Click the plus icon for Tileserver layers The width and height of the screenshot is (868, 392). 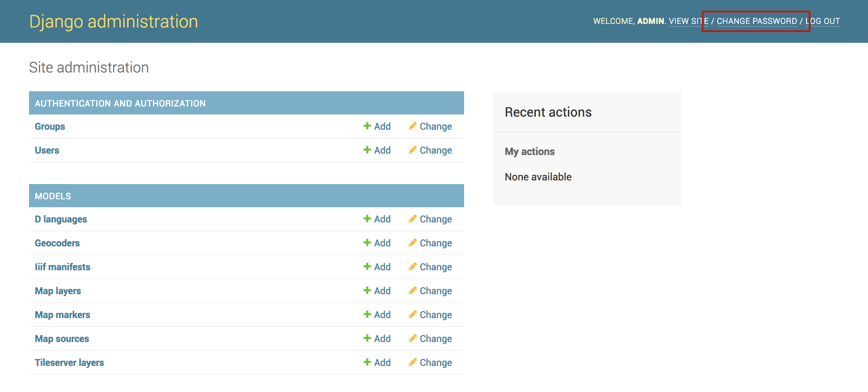[367, 362]
